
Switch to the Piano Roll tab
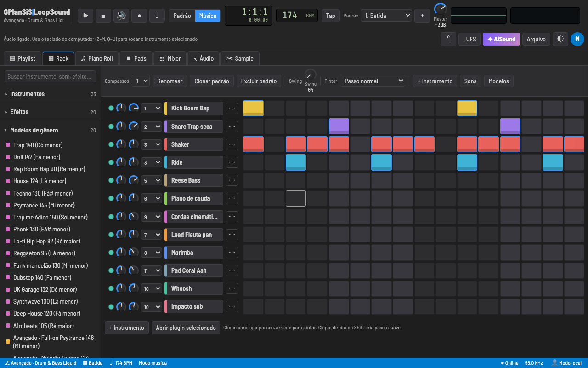pos(97,58)
